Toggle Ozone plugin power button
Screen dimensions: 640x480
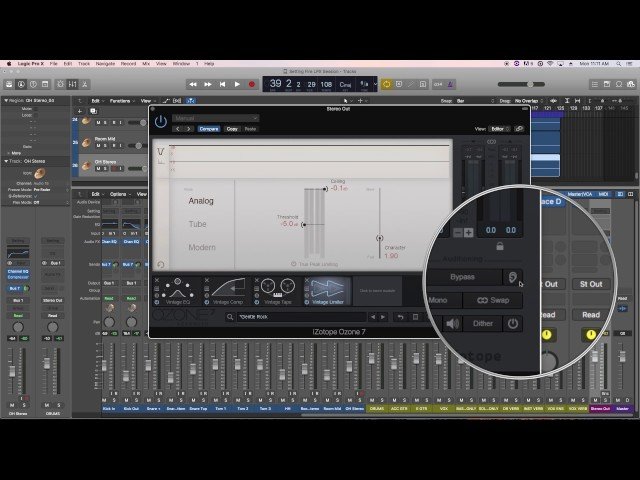161,121
